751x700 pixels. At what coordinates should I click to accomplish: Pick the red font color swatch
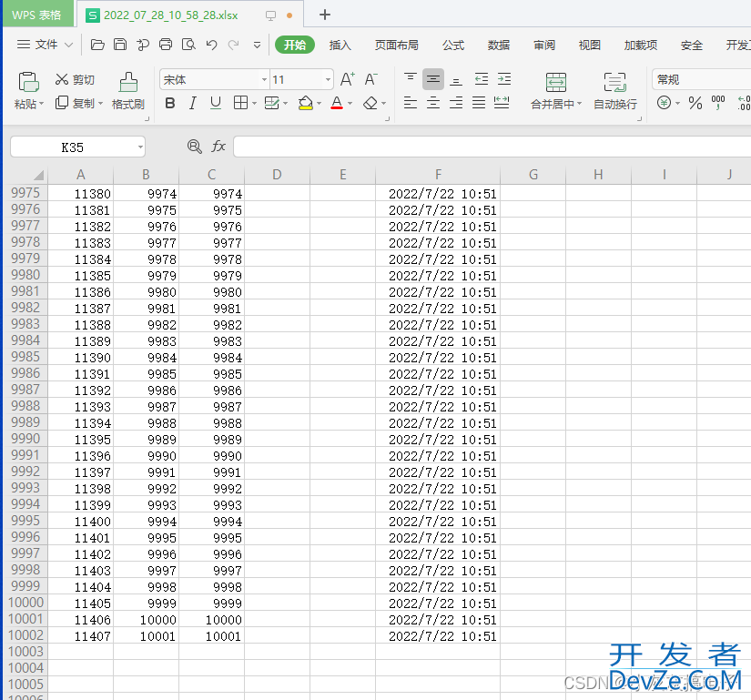click(337, 104)
